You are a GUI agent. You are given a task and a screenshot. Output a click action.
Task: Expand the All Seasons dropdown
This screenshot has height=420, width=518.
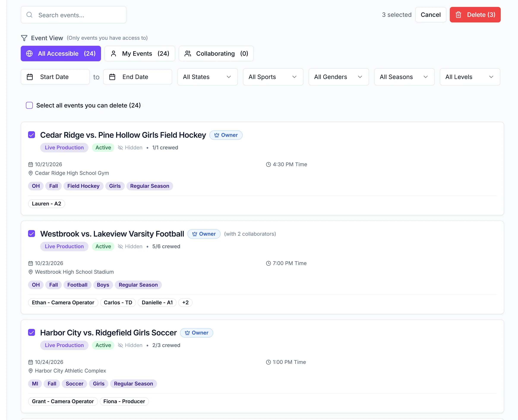point(404,77)
